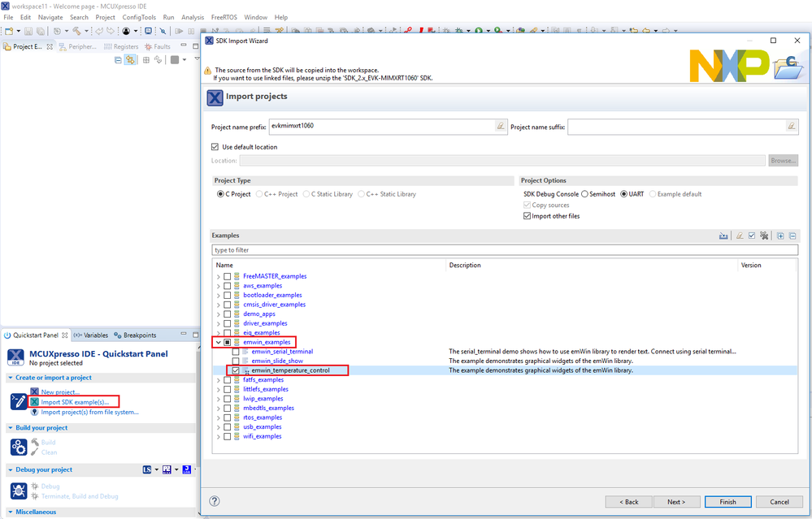Click the LS LinkServer debug probe icon
812x519 pixels.
coord(147,469)
